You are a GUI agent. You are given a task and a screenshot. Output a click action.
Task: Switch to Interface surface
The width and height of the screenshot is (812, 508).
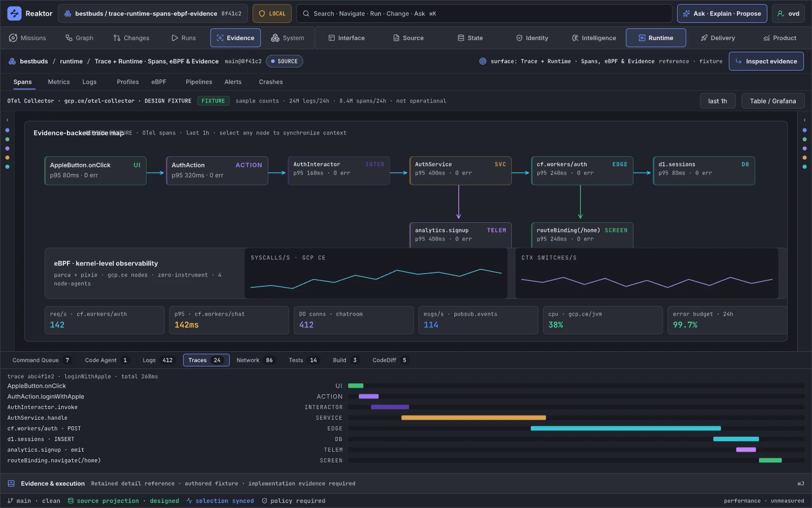[346, 38]
